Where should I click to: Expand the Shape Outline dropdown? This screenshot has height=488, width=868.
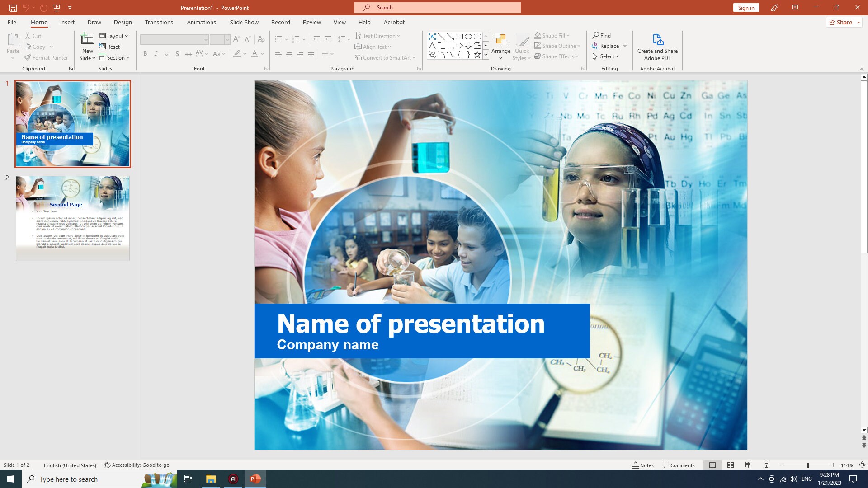coord(580,46)
